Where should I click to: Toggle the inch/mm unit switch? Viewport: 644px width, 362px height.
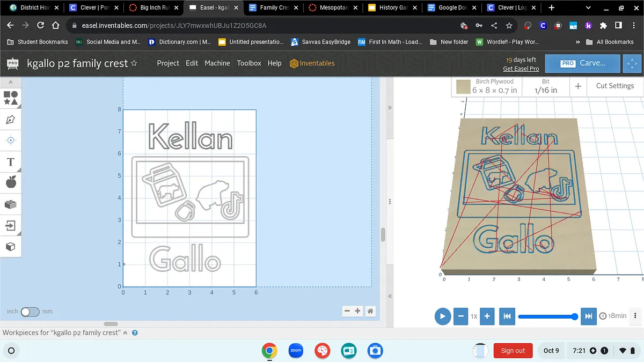click(30, 312)
